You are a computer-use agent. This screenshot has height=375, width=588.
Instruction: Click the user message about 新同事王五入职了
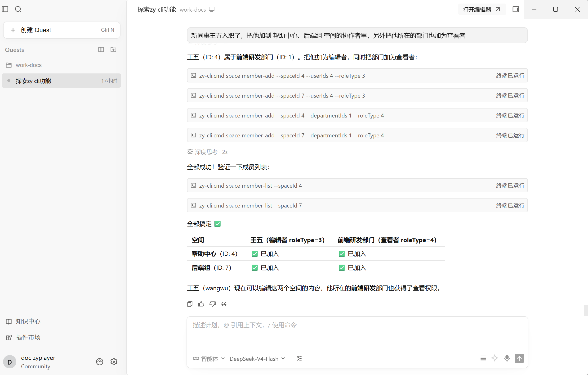click(x=357, y=36)
